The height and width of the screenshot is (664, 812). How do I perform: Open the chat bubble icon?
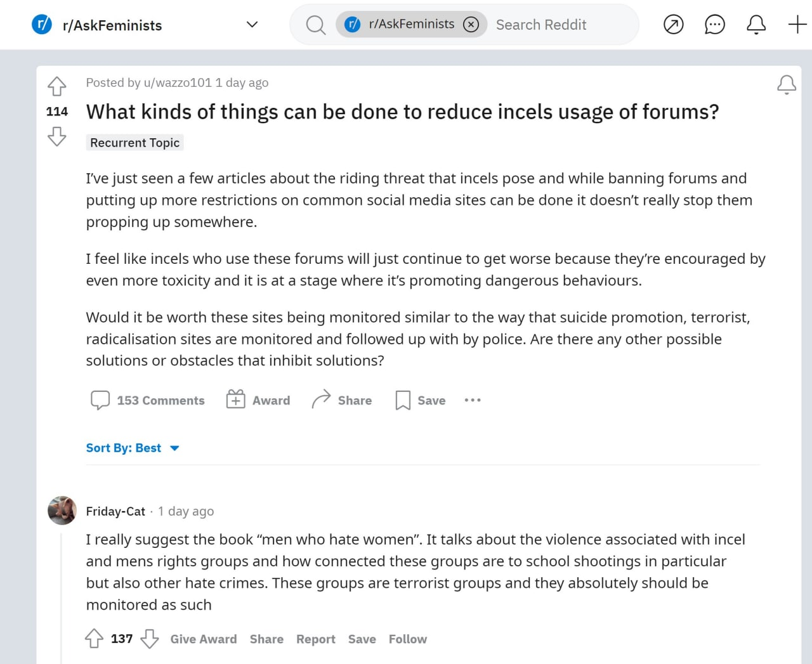tap(714, 25)
